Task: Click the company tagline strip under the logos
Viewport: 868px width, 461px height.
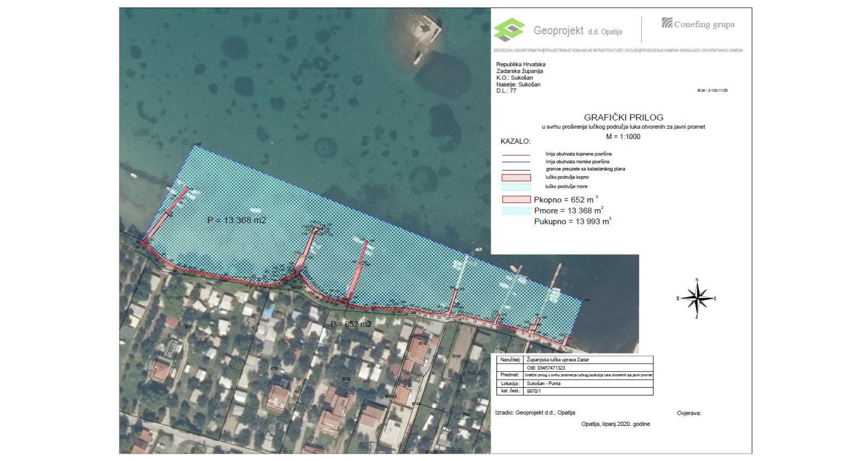Action: [x=618, y=50]
